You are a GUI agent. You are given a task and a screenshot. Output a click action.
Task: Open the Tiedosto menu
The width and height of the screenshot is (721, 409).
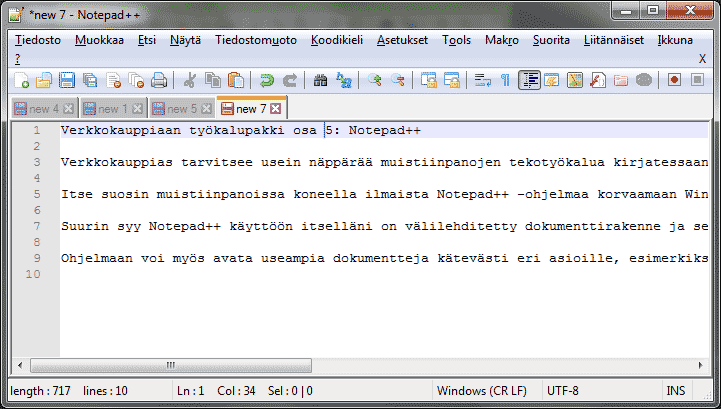38,40
